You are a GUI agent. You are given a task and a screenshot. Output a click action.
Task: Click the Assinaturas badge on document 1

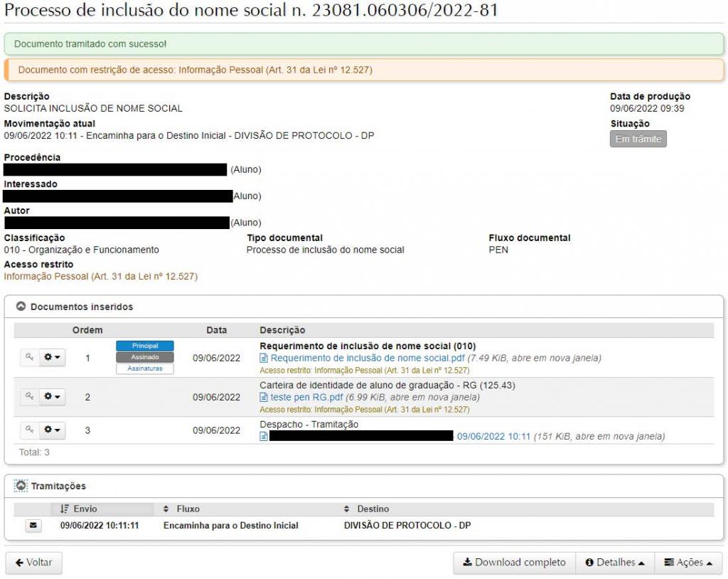pyautogui.click(x=144, y=368)
